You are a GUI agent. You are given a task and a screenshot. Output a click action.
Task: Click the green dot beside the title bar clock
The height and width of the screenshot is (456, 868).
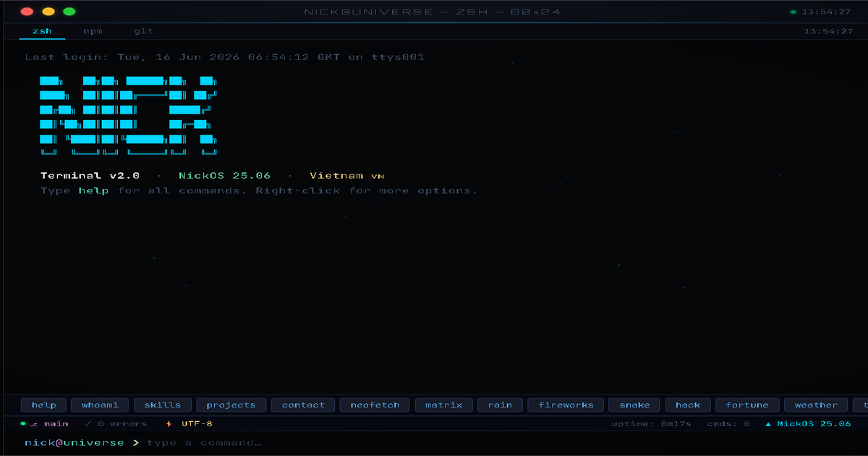pos(793,12)
